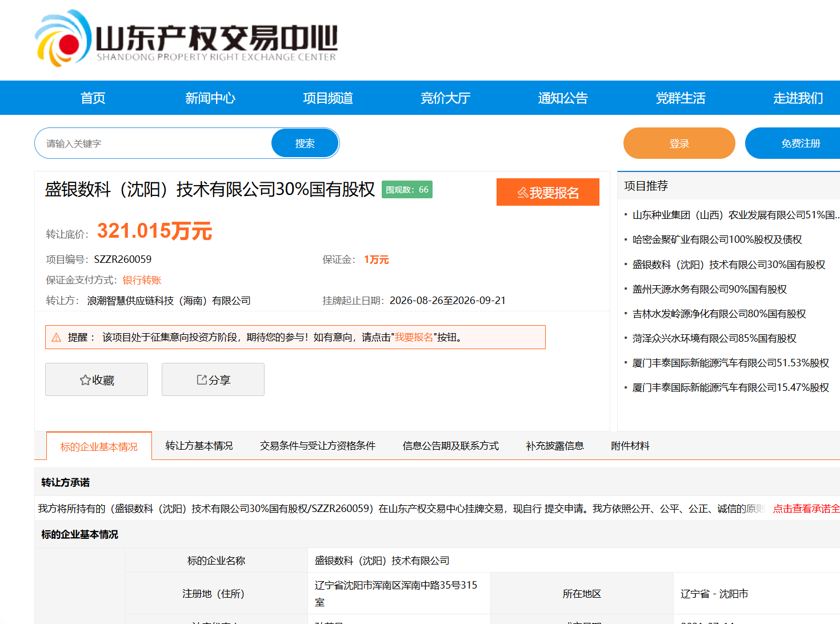
Task: Click the green 围观数: 66 badge
Action: (407, 190)
